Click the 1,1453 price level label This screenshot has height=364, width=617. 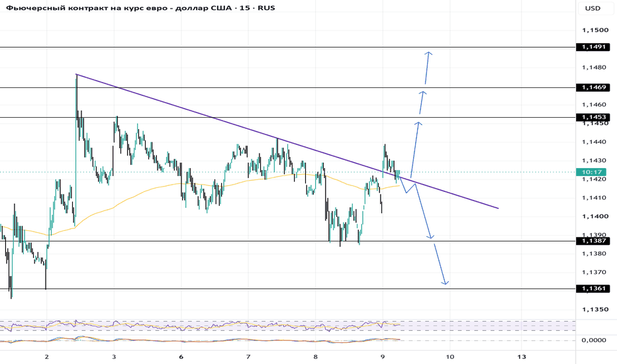[593, 117]
